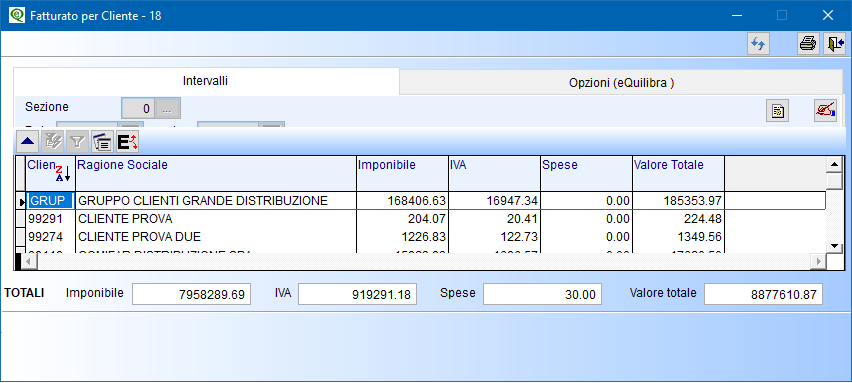Click the vertical scrollbar thumb in the grid

tap(834, 180)
